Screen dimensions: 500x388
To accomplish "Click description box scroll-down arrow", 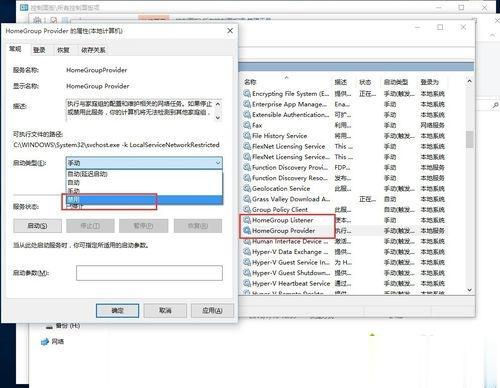I will pos(218,117).
